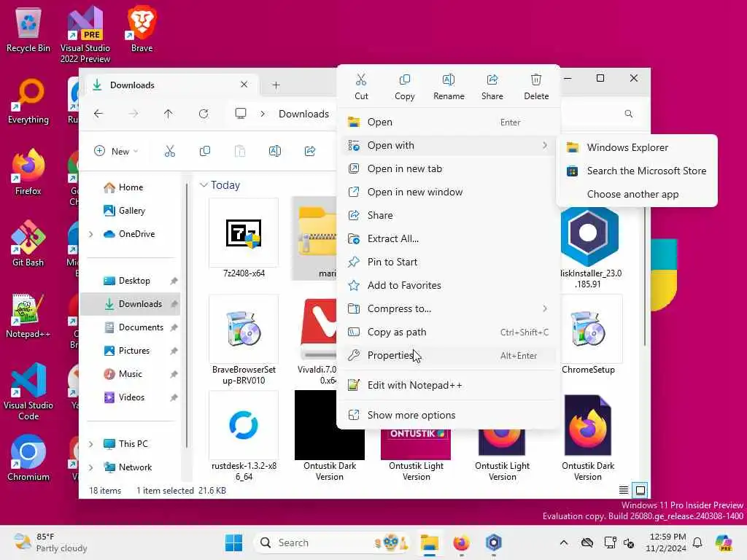
Task: Click the PC icon in the address bar
Action: [x=241, y=114]
